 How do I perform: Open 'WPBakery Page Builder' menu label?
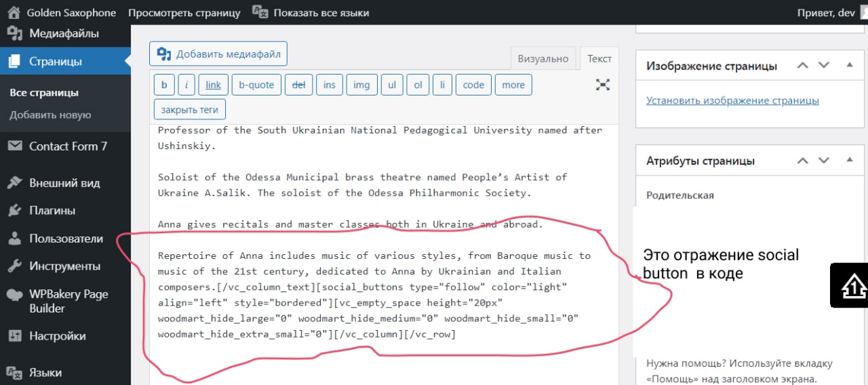pos(68,301)
